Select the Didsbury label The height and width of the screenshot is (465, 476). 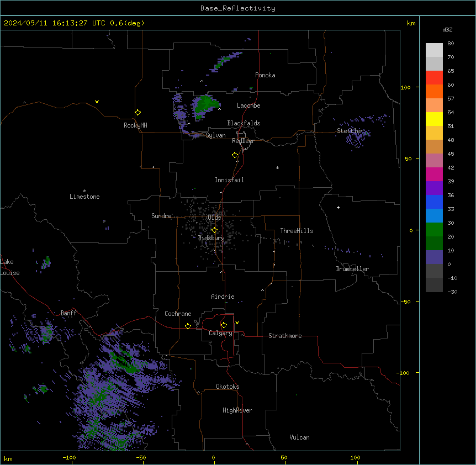211,238
